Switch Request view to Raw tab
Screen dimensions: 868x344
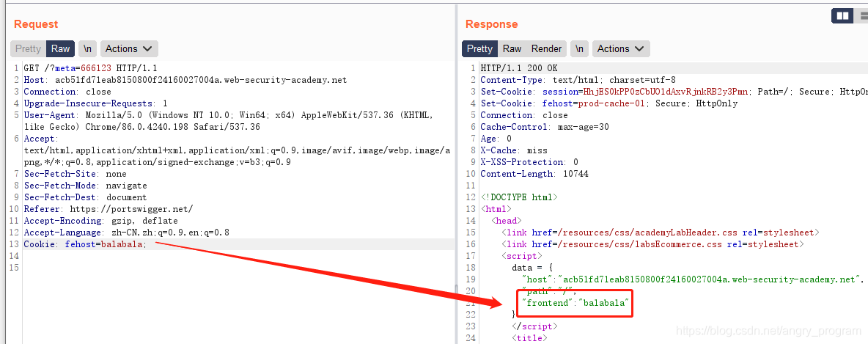click(60, 48)
